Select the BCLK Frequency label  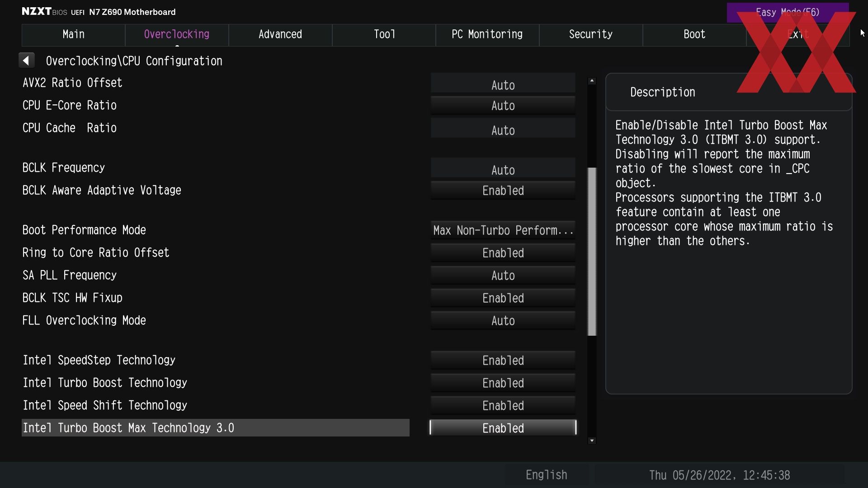click(64, 168)
